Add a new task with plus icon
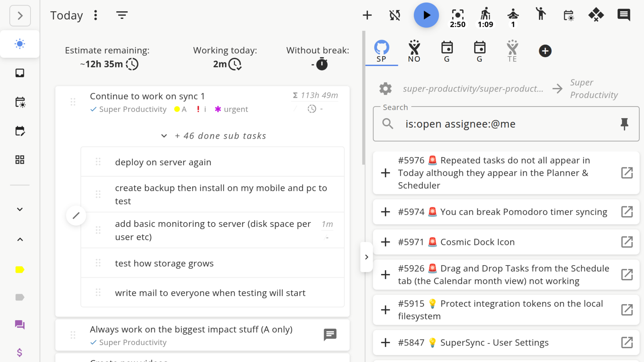The width and height of the screenshot is (644, 362). (367, 15)
